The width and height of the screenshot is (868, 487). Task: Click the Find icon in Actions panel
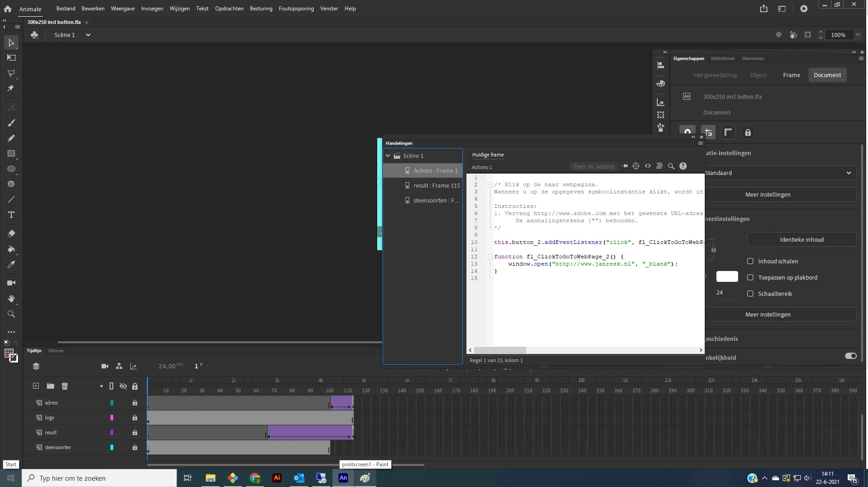[671, 166]
